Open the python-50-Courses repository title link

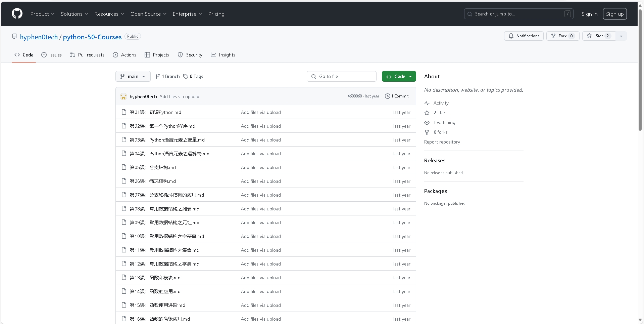[92, 37]
